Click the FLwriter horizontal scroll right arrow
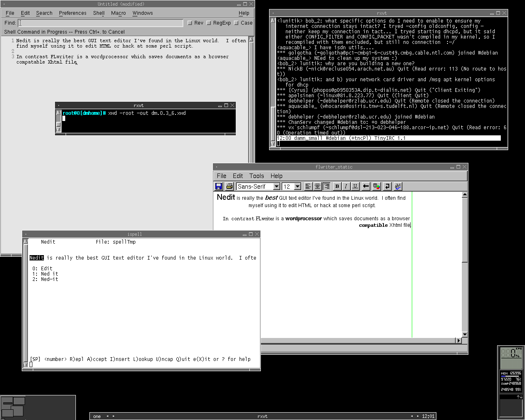The width and height of the screenshot is (525, 420). click(459, 340)
